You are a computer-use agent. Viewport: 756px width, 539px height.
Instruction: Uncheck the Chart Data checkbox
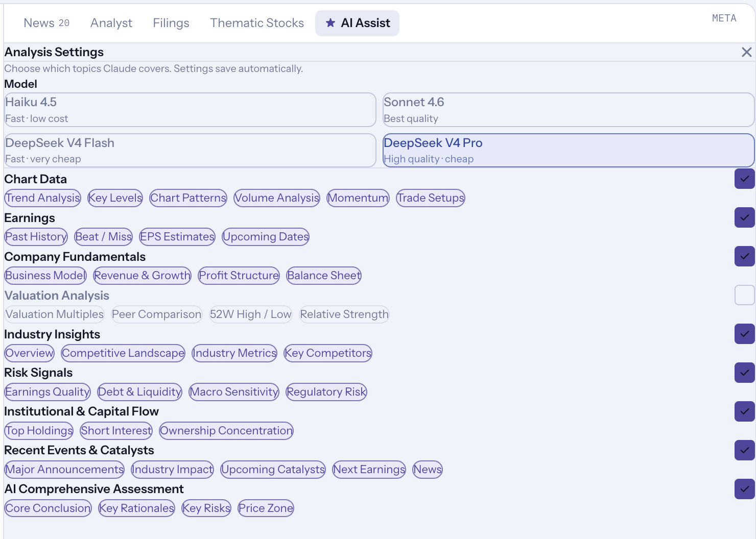745,179
